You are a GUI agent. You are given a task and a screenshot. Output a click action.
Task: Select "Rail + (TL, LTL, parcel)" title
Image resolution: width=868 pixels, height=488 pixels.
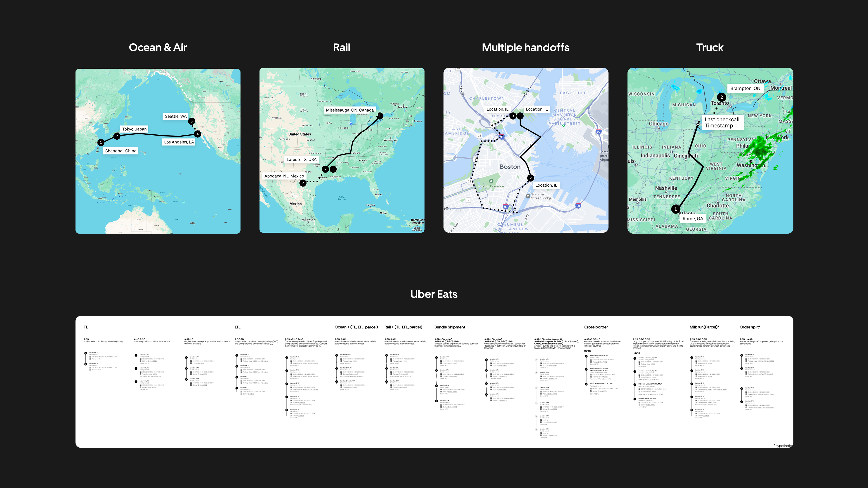point(403,327)
